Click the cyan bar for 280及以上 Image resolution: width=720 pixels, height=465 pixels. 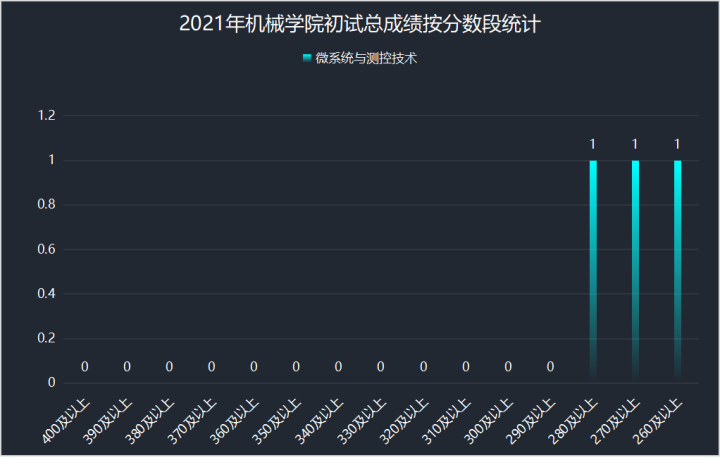[x=593, y=270]
